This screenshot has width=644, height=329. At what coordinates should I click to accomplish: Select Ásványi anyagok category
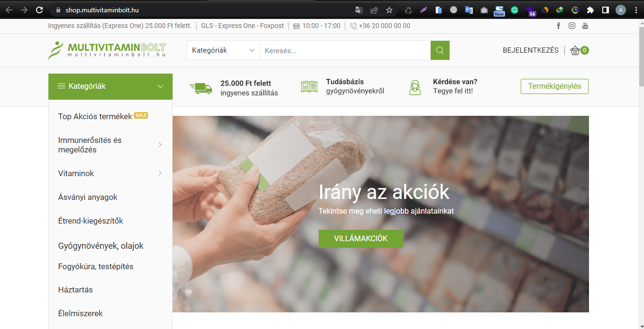[x=88, y=197]
